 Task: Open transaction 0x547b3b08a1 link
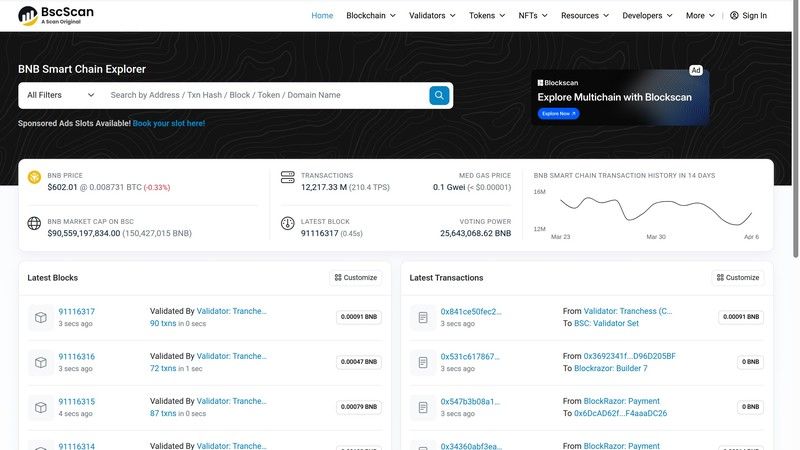[x=470, y=402]
